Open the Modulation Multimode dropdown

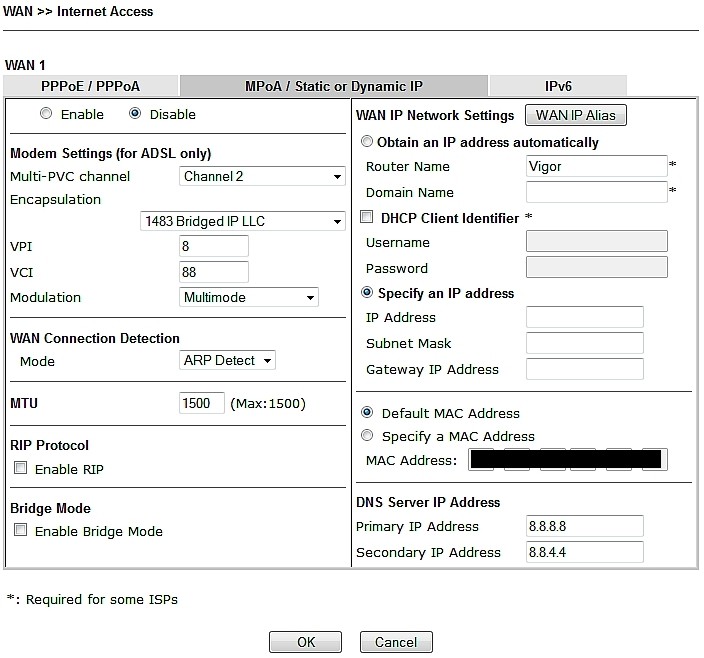(x=249, y=297)
